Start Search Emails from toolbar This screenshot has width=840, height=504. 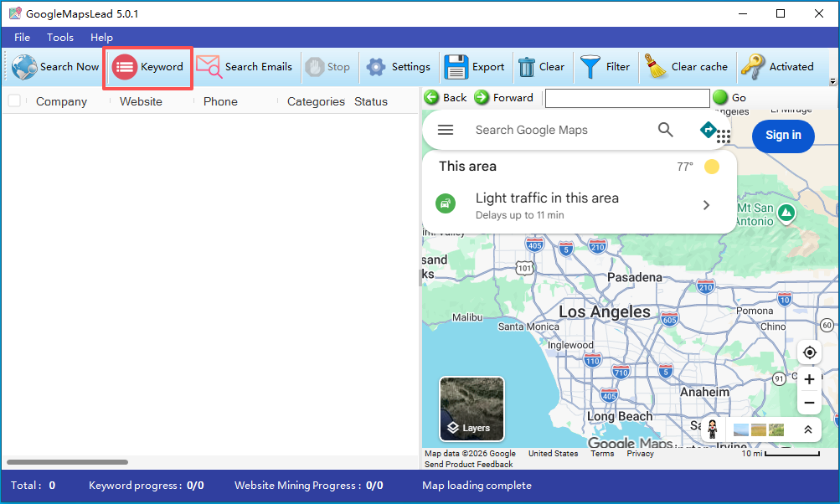tap(244, 67)
